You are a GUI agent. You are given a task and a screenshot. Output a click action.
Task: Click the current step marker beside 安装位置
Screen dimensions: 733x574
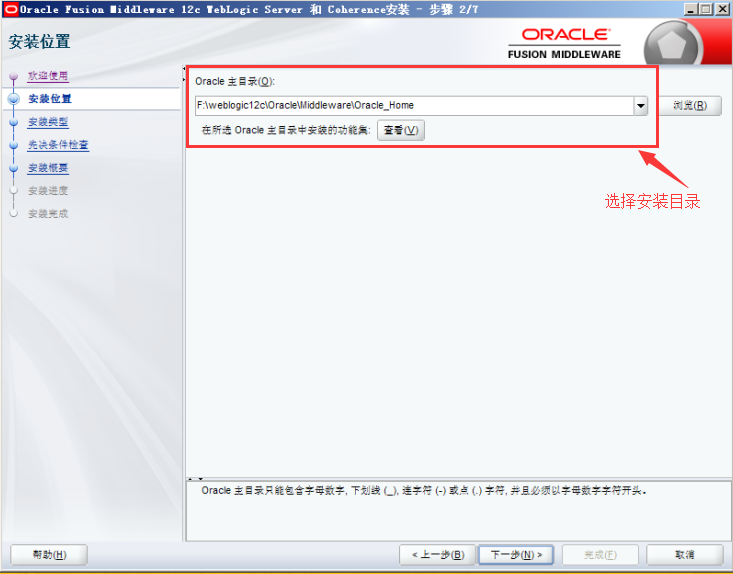pyautogui.click(x=13, y=99)
